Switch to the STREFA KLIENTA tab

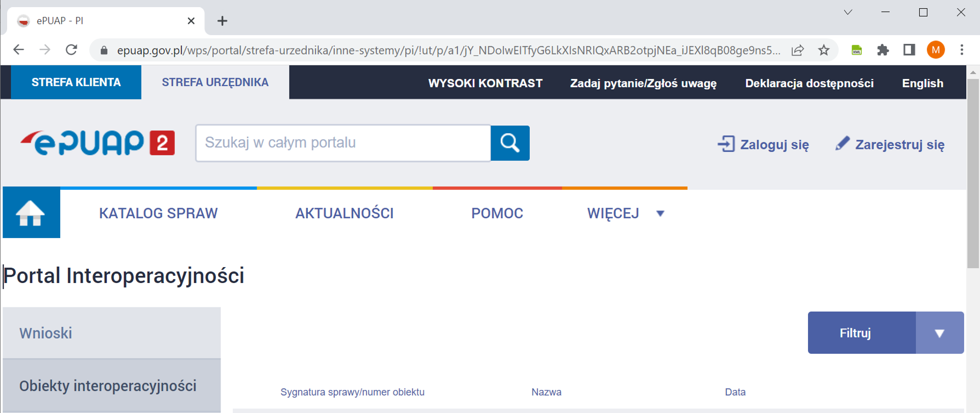(x=76, y=82)
